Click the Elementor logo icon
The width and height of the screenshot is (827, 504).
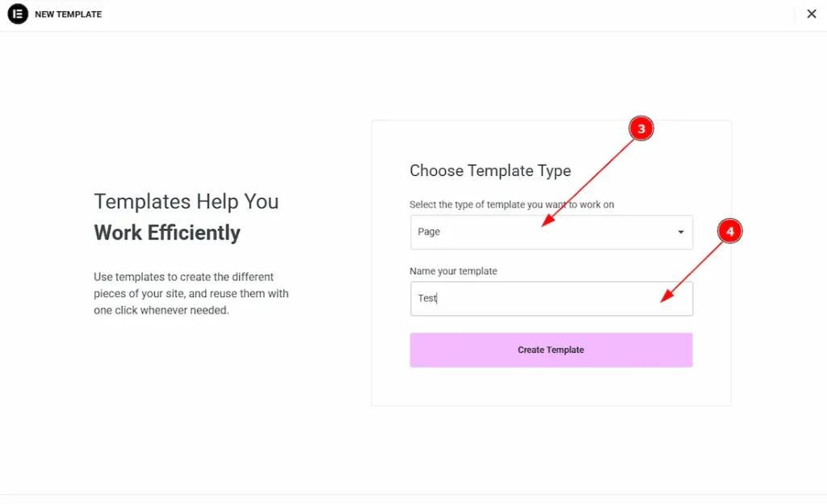pos(18,14)
